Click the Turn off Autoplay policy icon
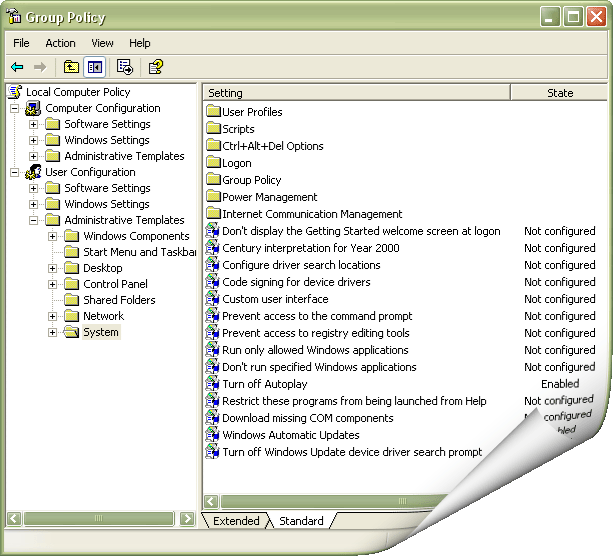This screenshot has height=556, width=613. click(213, 383)
